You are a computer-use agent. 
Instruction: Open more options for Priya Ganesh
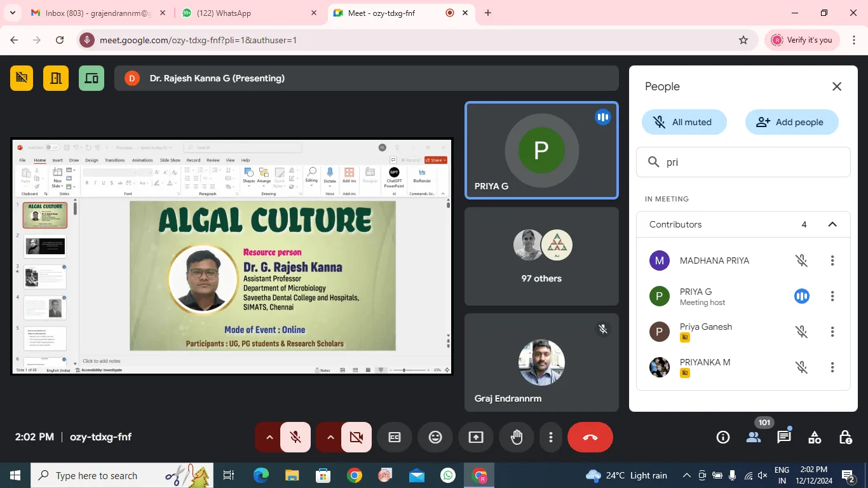click(x=832, y=332)
